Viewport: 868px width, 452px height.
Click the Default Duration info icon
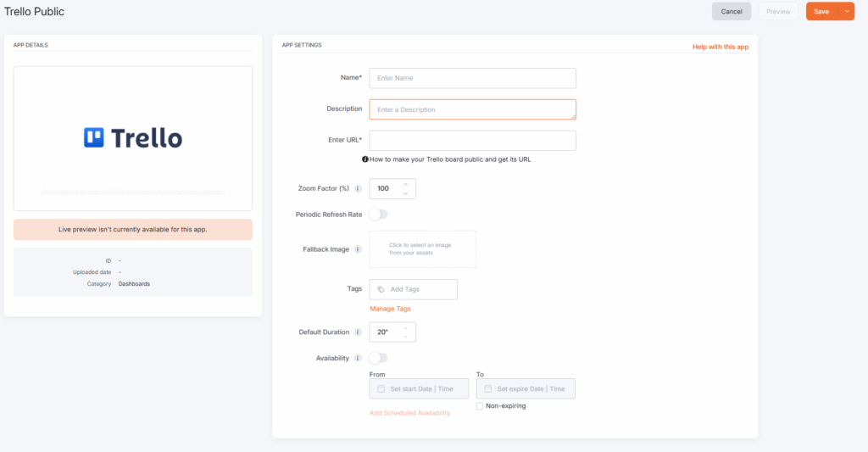[x=359, y=332]
